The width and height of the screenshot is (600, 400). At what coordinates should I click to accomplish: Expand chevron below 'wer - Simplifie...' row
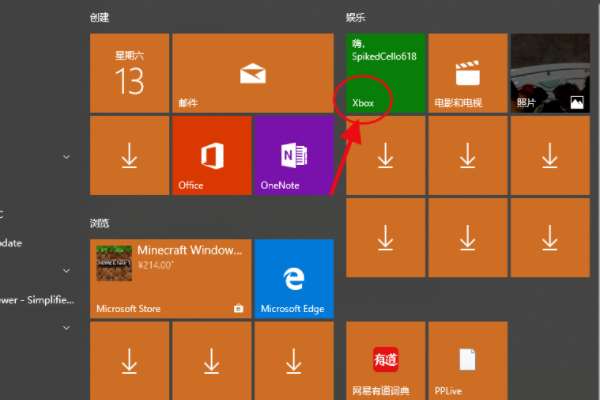click(66, 328)
